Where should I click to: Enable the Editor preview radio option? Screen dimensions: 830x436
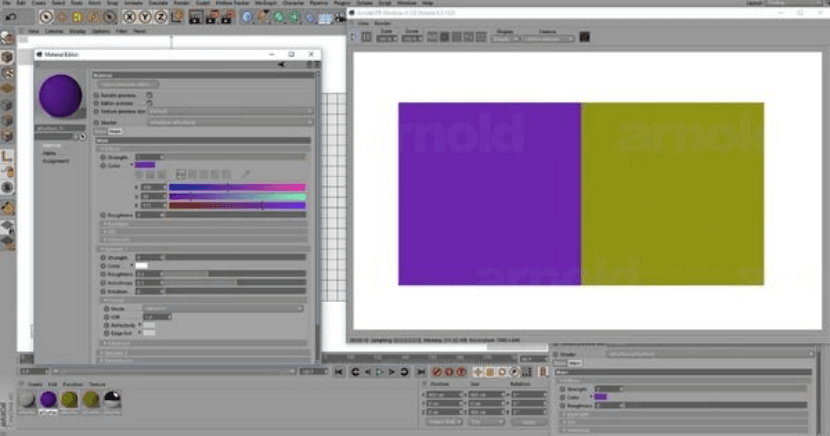point(96,103)
